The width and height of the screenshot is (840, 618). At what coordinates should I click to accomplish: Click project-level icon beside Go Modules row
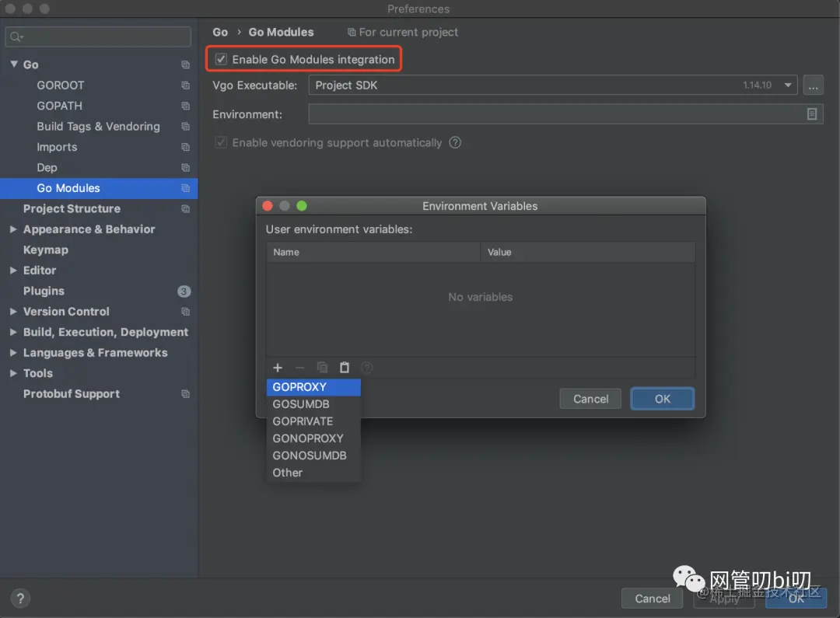tap(185, 188)
